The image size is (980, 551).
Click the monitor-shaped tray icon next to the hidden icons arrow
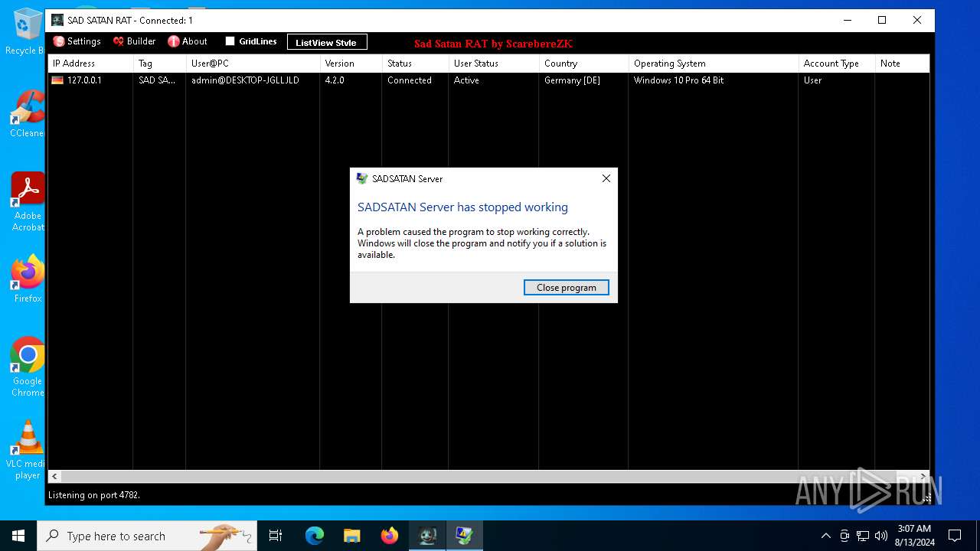point(844,536)
